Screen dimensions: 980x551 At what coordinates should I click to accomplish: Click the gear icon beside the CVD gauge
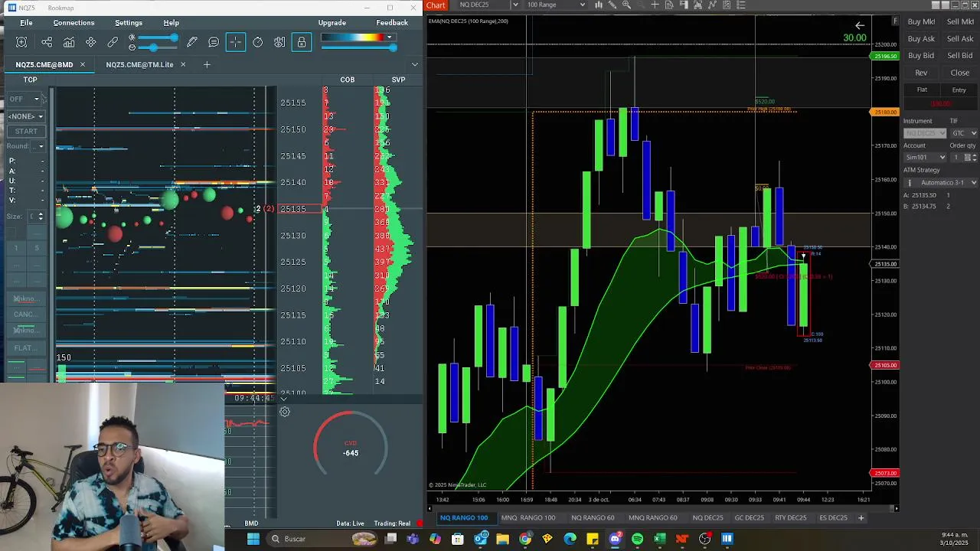[284, 412]
